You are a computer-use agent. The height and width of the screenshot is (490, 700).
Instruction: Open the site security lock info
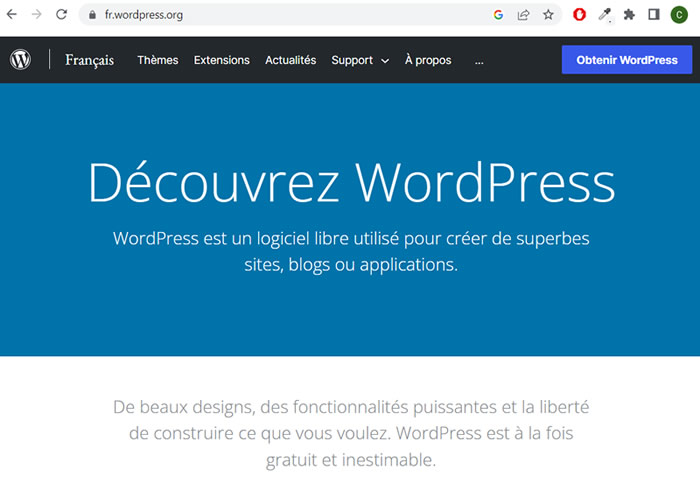click(91, 15)
